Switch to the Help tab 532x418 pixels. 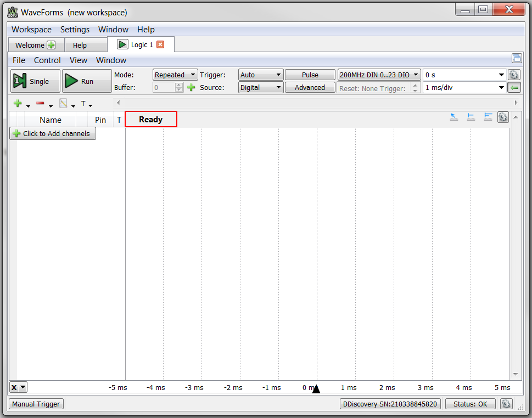coord(86,45)
